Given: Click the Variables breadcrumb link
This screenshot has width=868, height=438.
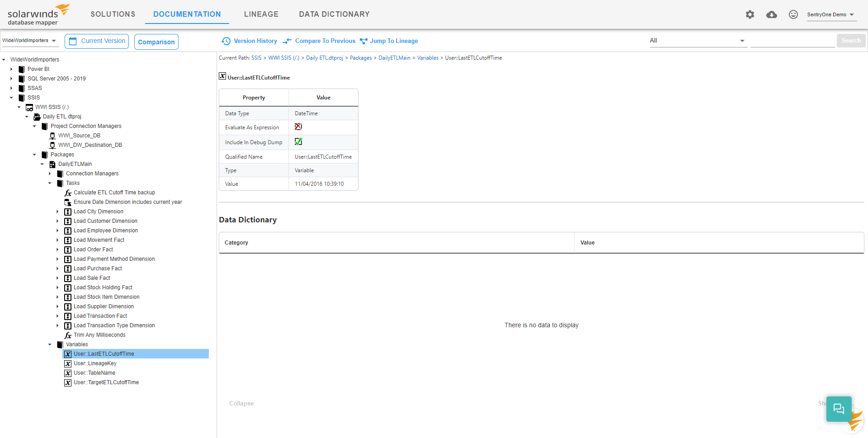Looking at the screenshot, I should 428,58.
